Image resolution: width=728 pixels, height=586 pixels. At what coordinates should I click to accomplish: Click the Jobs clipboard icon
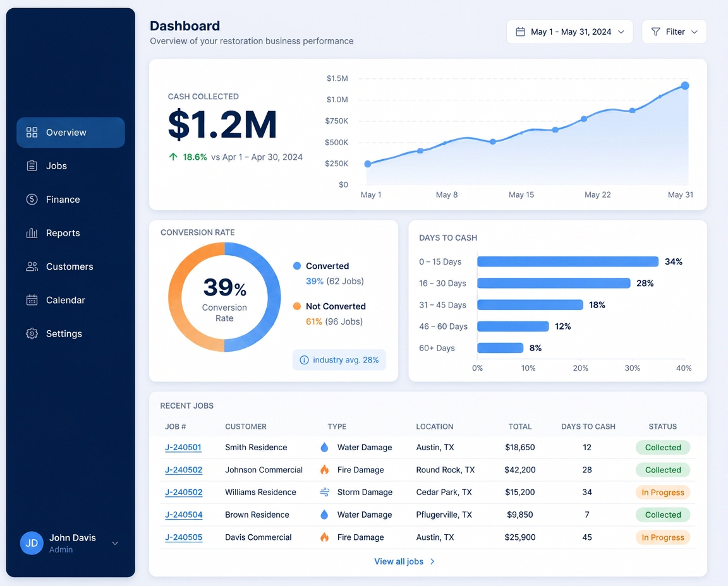pyautogui.click(x=32, y=165)
